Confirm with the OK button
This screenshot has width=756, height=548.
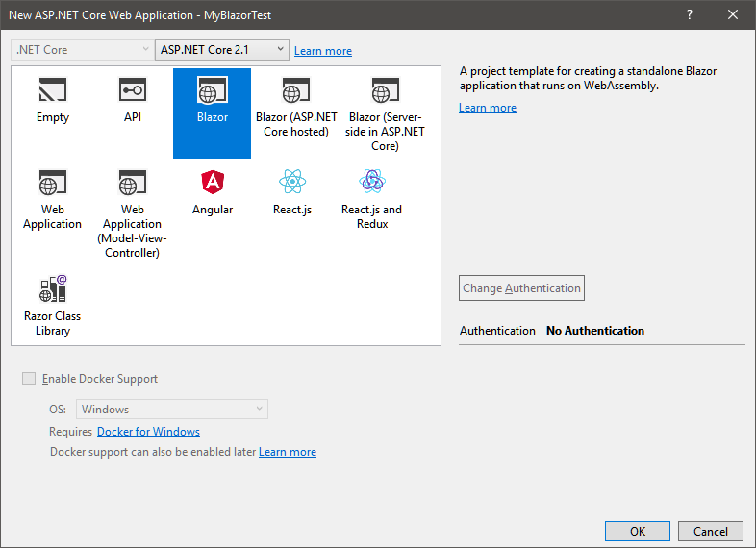638,531
